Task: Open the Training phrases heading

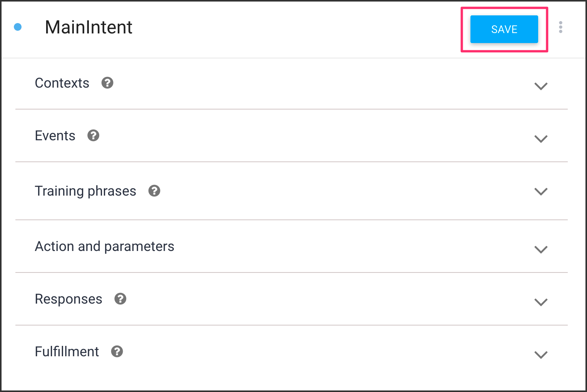Action: pyautogui.click(x=85, y=191)
